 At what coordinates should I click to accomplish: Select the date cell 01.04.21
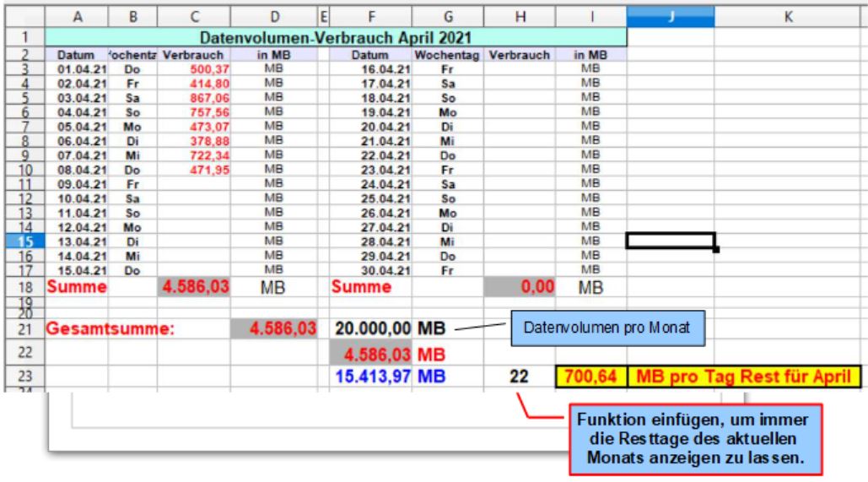click(76, 68)
